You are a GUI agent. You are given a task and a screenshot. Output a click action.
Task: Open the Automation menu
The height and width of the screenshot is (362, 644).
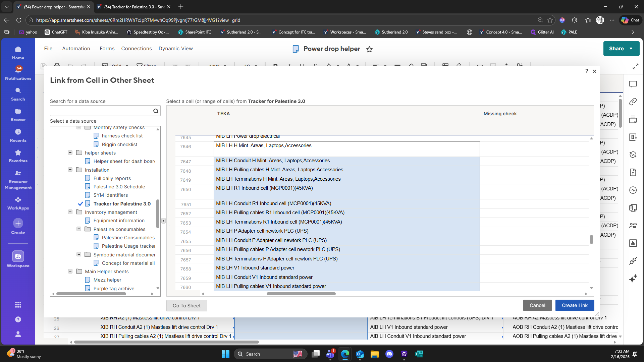[x=76, y=49]
